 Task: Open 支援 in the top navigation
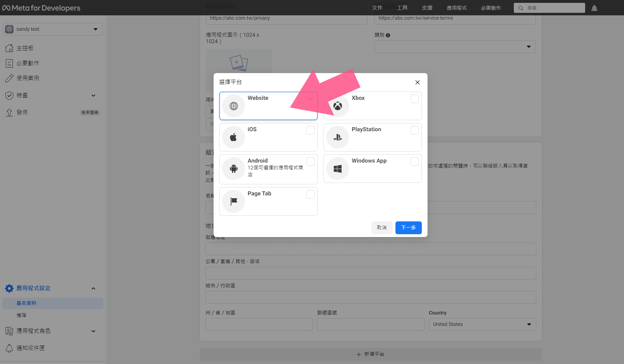(x=427, y=8)
